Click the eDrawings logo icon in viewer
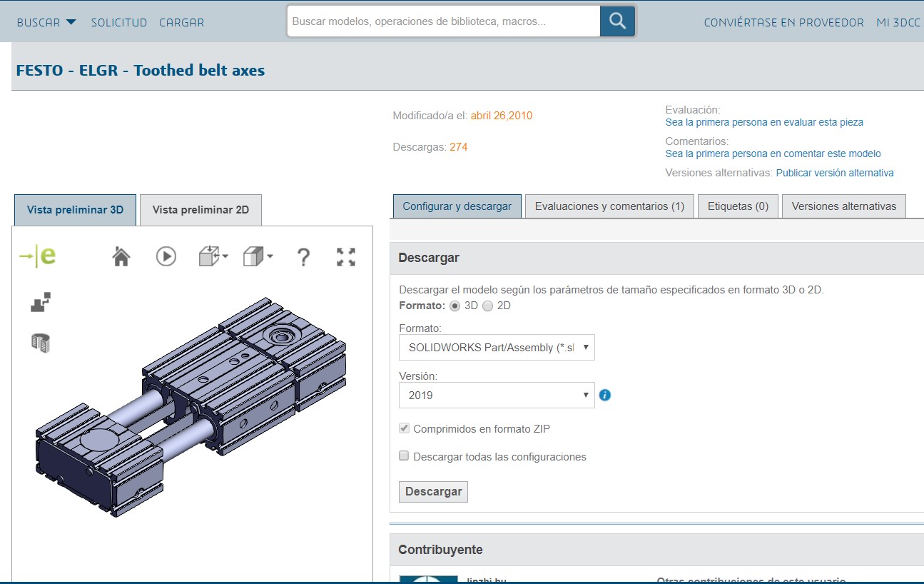Image resolution: width=924 pixels, height=584 pixels. coord(37,256)
